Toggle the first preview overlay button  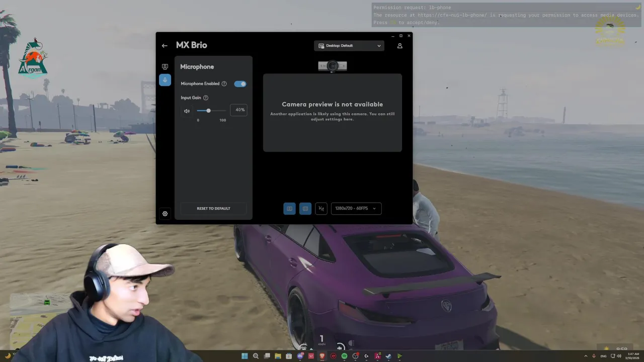(x=289, y=208)
